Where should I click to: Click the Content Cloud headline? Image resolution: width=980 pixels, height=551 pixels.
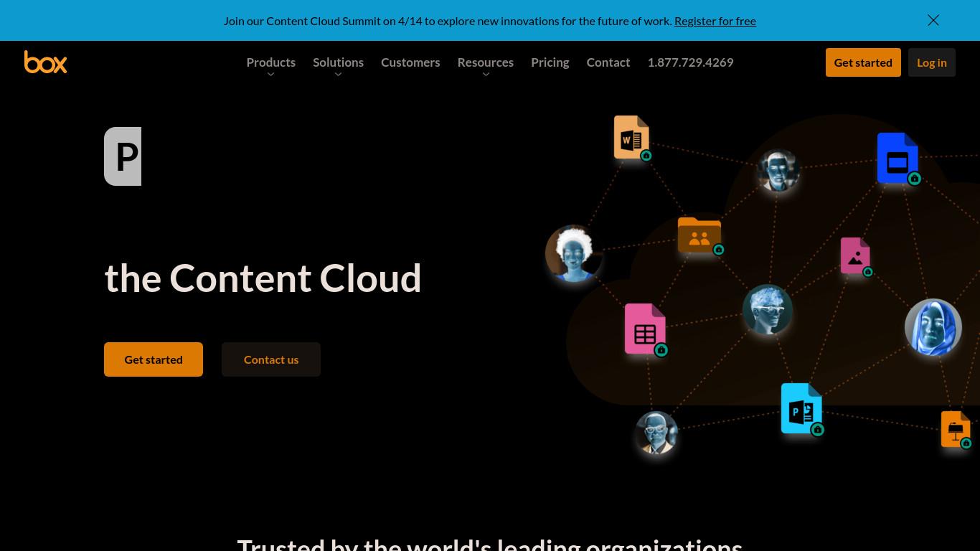263,278
